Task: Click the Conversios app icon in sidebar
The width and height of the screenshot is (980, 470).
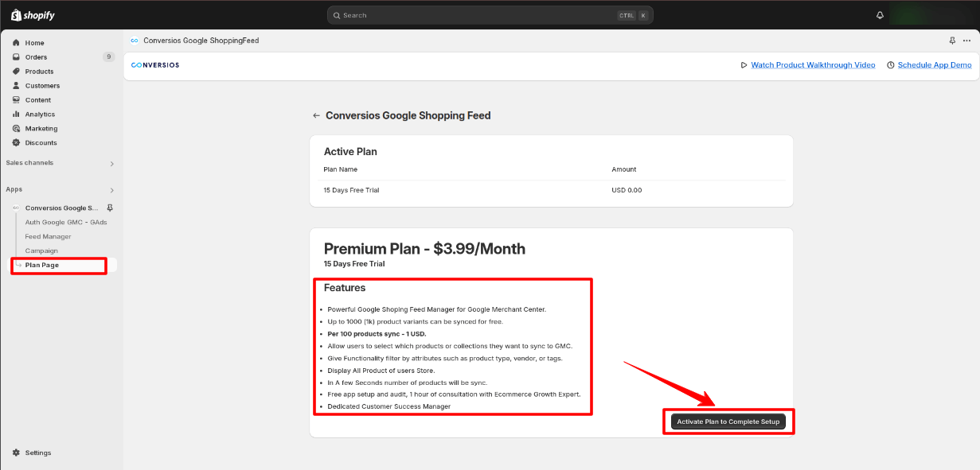Action: (16, 208)
